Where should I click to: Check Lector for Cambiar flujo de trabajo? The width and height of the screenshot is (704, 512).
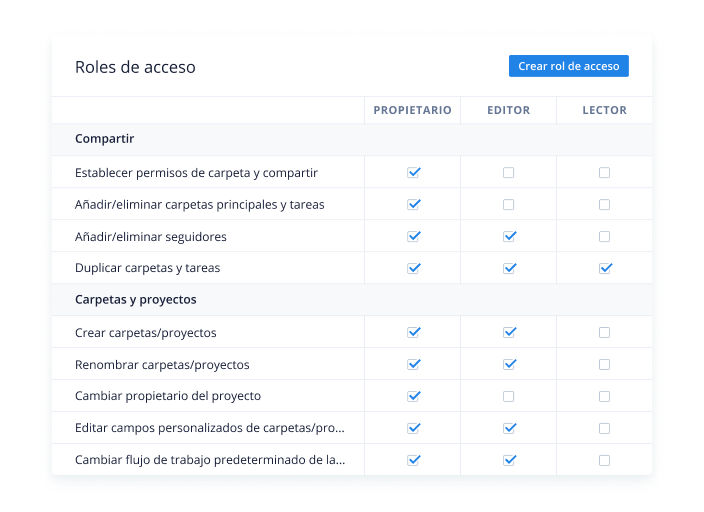pyautogui.click(x=604, y=460)
